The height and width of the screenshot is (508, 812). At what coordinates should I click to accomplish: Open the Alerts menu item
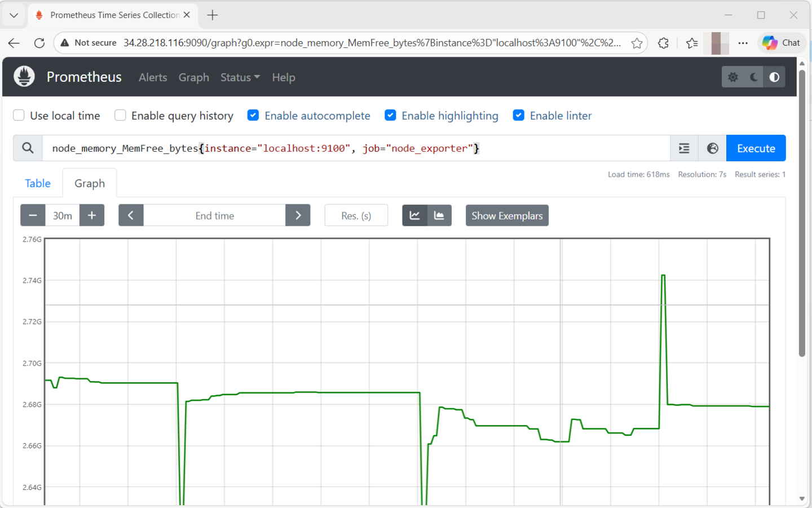[x=153, y=77]
